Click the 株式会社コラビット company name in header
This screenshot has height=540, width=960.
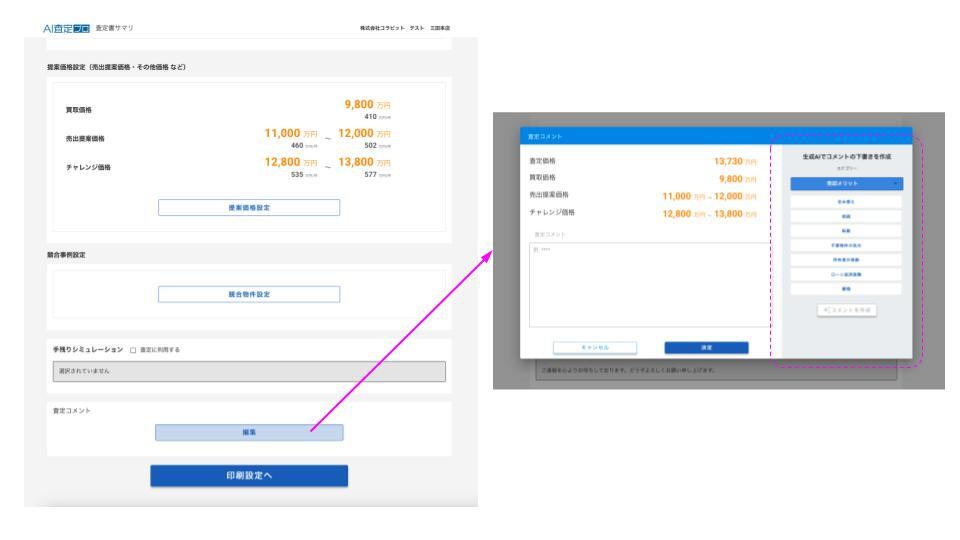(x=375, y=26)
